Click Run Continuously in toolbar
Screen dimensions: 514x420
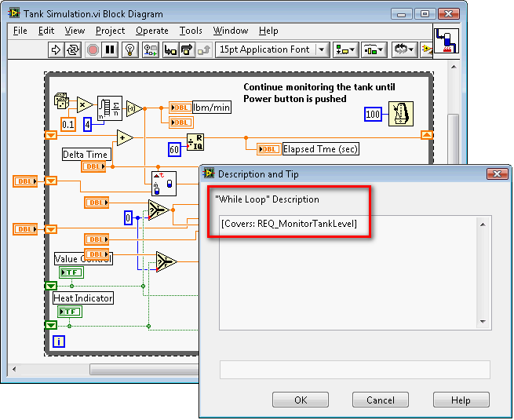[74, 49]
